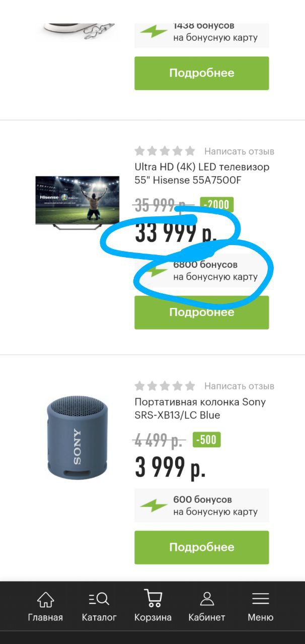Open the Кабинет profile icon
The width and height of the screenshot is (305, 644).
point(207,599)
